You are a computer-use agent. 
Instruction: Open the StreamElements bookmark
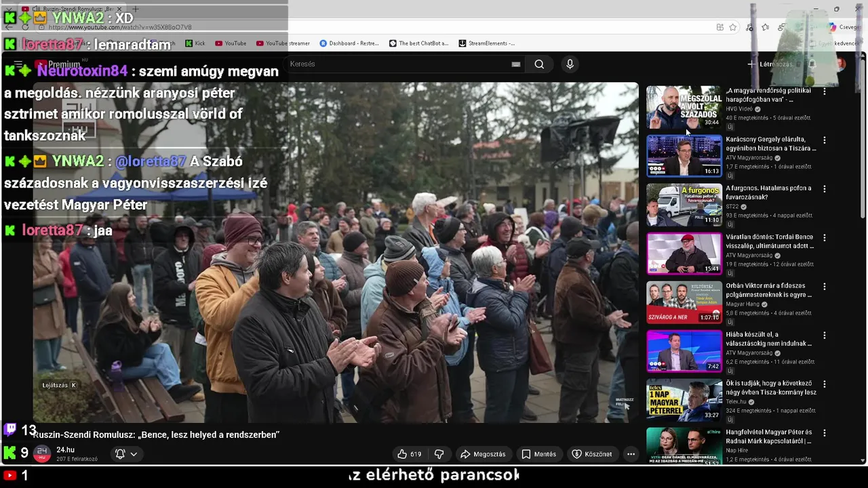[x=487, y=43]
